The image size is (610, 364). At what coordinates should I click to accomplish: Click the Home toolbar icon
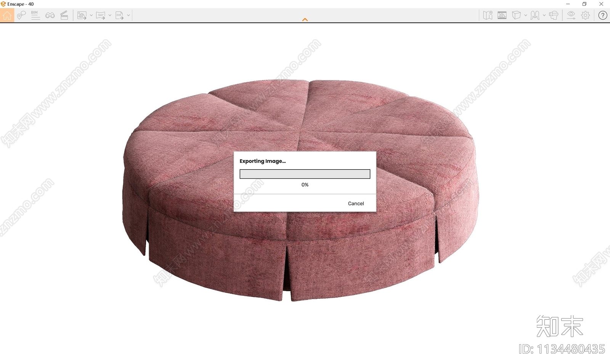(7, 15)
